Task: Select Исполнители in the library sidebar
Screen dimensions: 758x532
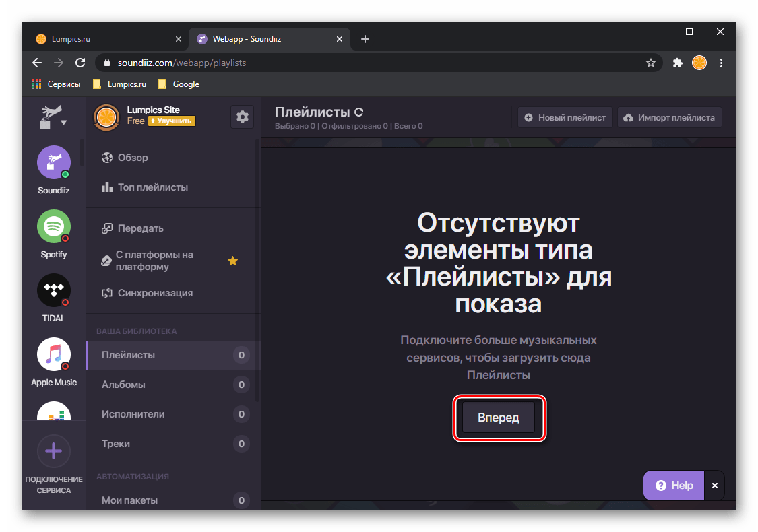Action: 133,414
